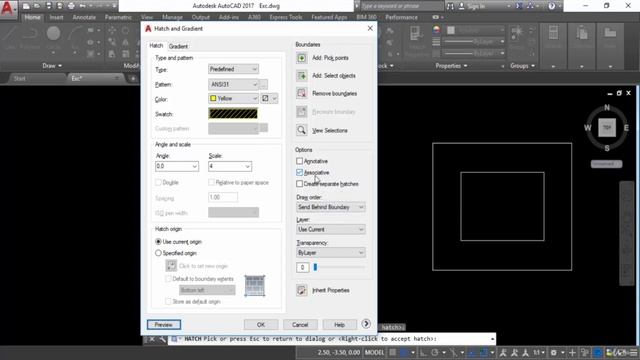Uncheck the Associative checkbox
The image size is (640, 360).
pos(300,173)
